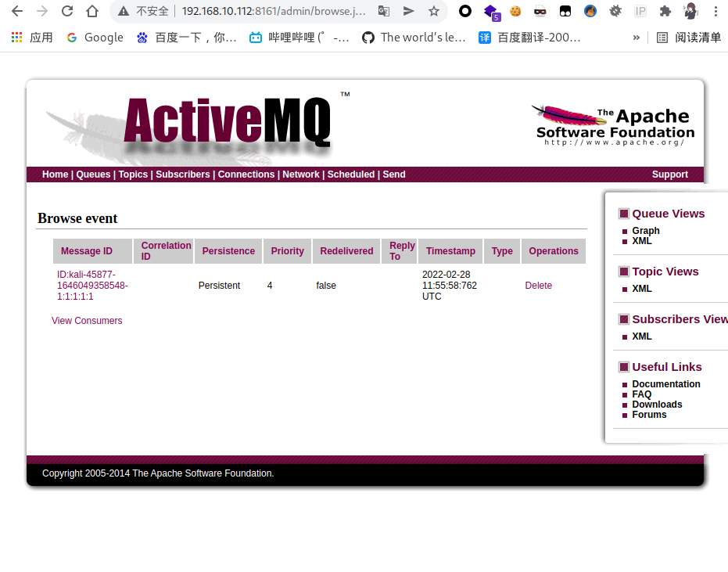
Task: Click the Apache Software Foundation logo
Action: coord(615,125)
